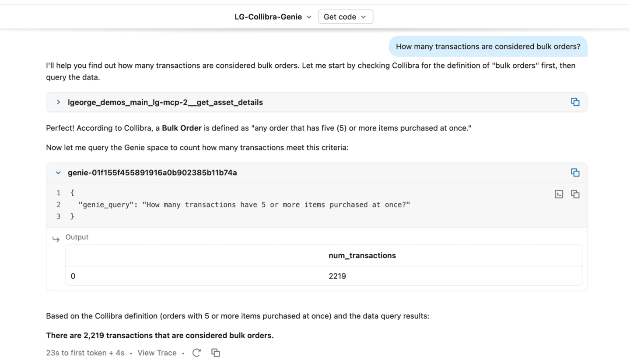The width and height of the screenshot is (630, 364).
Task: Open View Trace link
Action: [157, 353]
